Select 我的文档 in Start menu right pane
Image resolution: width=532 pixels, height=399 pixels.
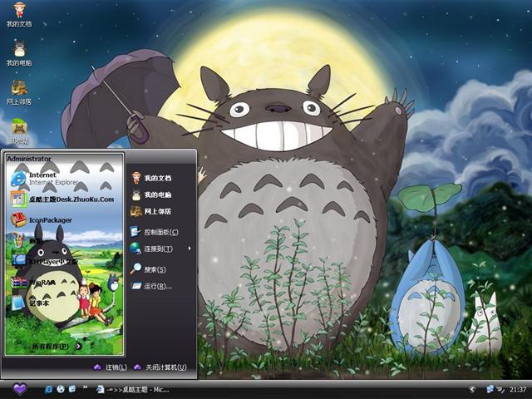point(151,178)
